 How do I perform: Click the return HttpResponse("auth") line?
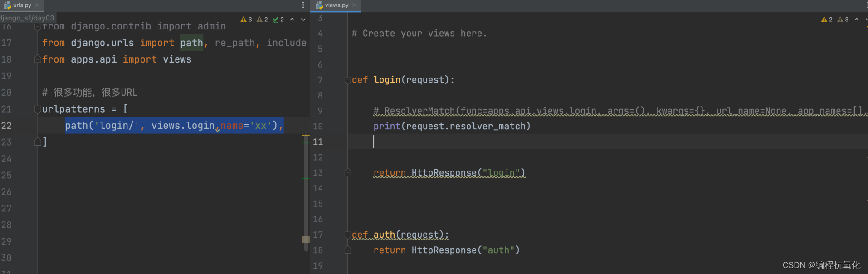(x=446, y=250)
